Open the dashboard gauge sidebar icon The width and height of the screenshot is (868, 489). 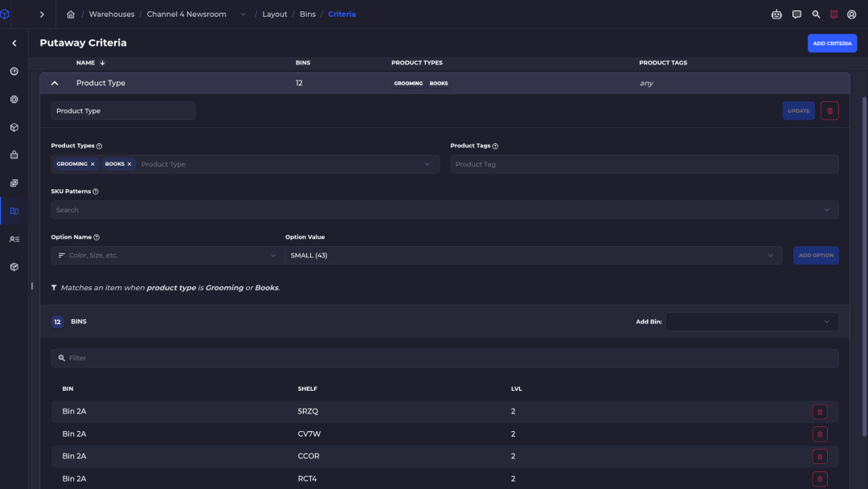pyautogui.click(x=14, y=72)
